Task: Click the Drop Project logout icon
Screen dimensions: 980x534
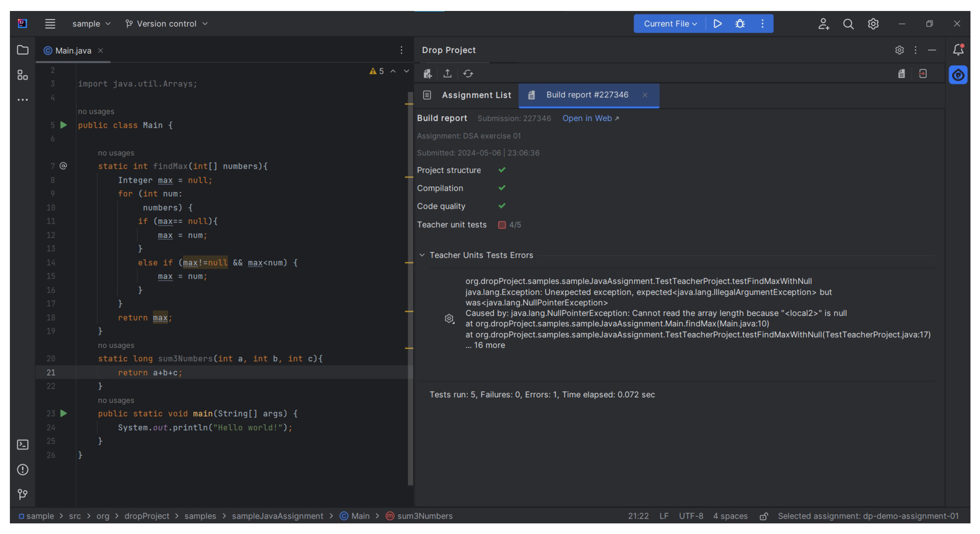Action: coord(922,73)
